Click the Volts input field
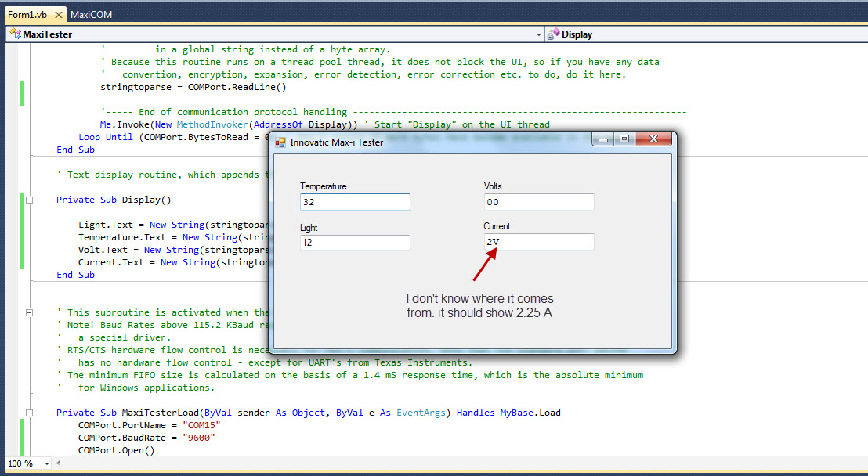The image size is (868, 476). pos(539,202)
